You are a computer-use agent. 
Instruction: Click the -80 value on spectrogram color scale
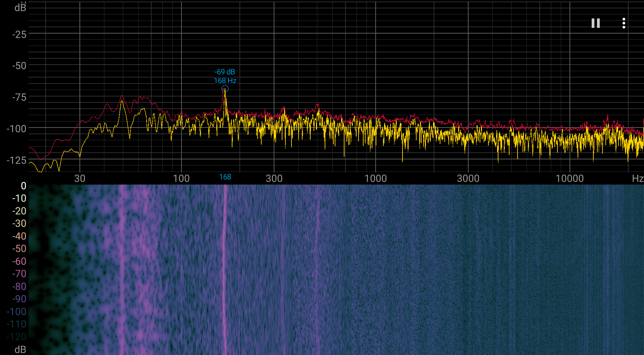(19, 286)
